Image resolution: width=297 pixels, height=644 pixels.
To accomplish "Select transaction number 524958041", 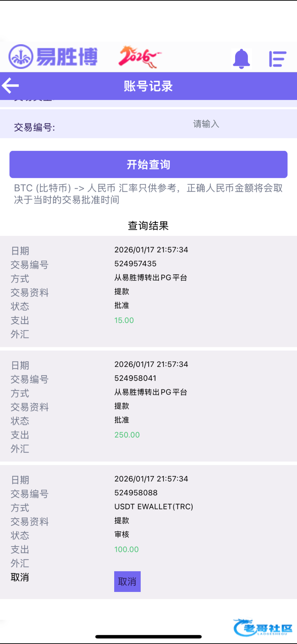I will (x=135, y=378).
